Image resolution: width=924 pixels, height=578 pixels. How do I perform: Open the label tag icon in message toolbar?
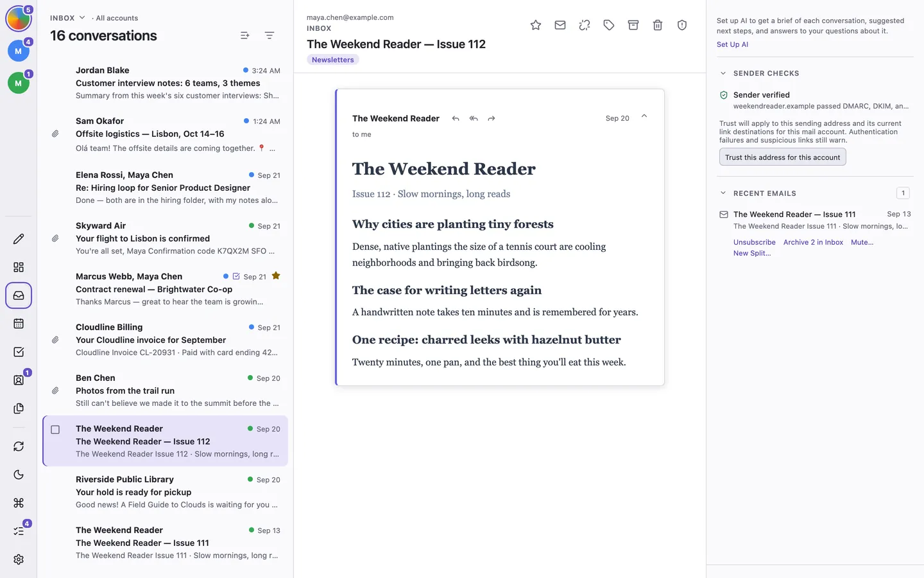[x=609, y=25]
